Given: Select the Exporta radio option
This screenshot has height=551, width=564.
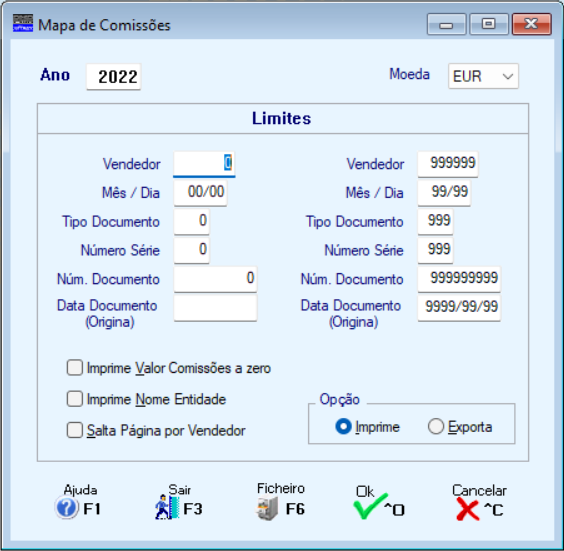Looking at the screenshot, I should 436,427.
